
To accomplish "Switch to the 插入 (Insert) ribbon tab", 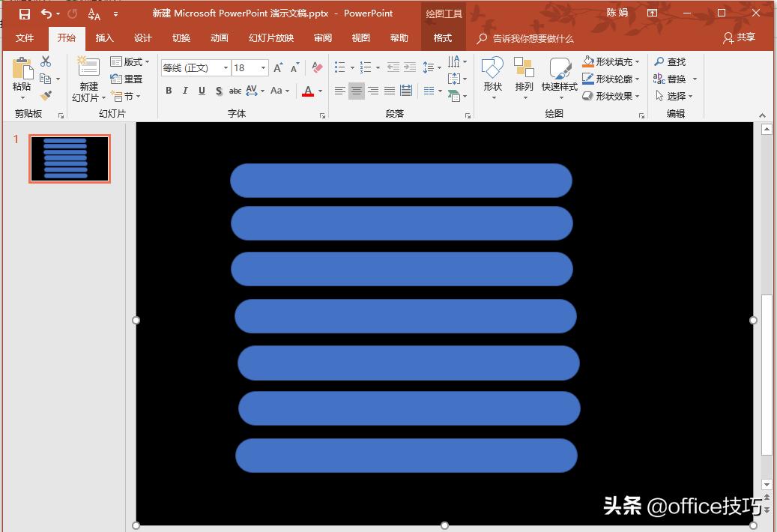I will (106, 37).
